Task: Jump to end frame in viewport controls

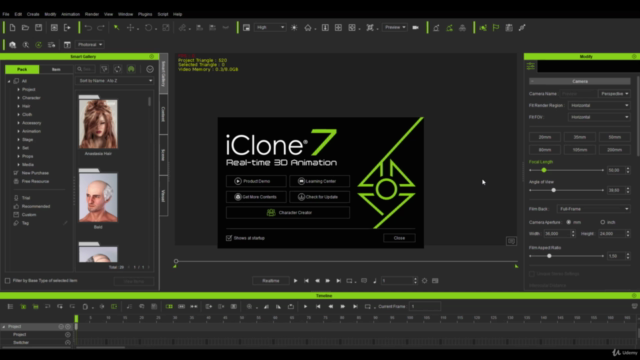Action: (x=338, y=281)
